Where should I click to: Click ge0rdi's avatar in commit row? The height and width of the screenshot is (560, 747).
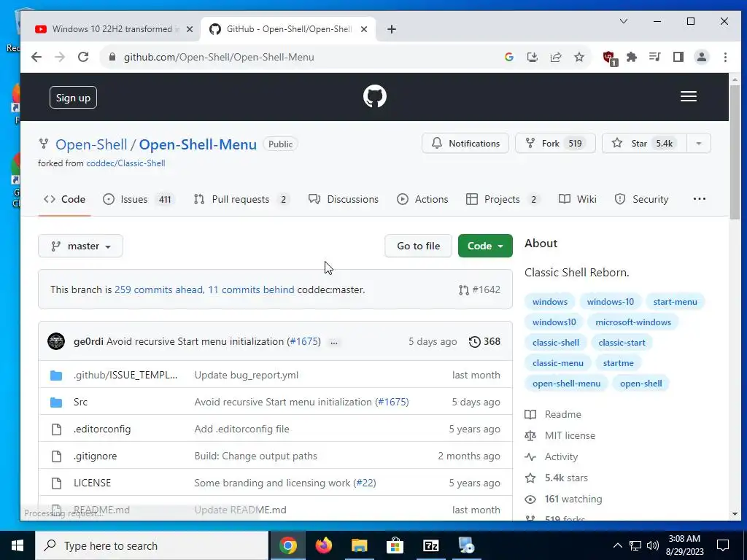[56, 341]
